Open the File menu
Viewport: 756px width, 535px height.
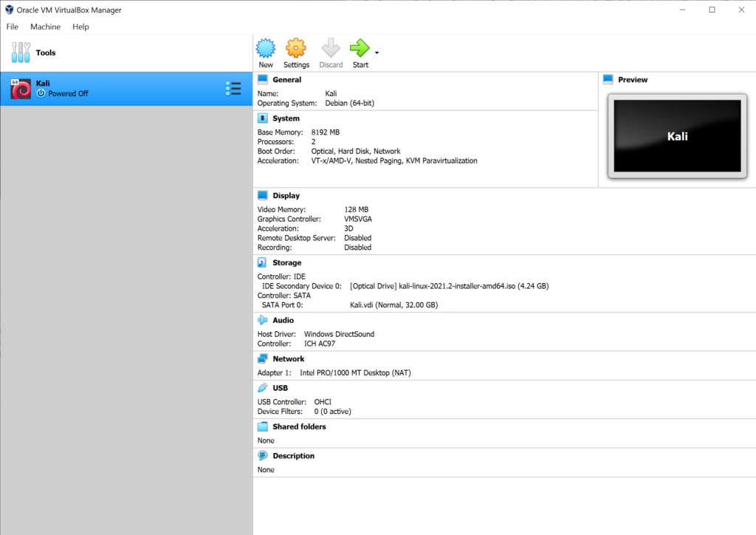pos(13,27)
